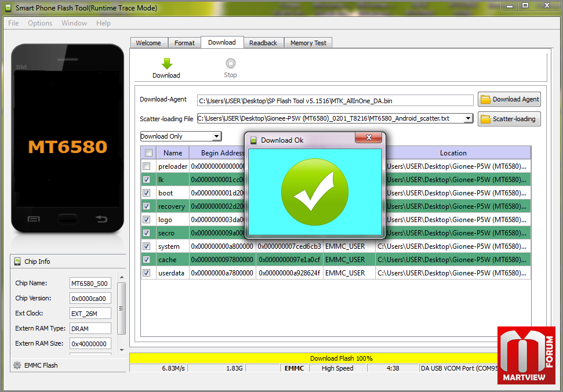Click the Chip Info scrollbar thumb
The width and height of the screenshot is (563, 392).
click(122, 308)
